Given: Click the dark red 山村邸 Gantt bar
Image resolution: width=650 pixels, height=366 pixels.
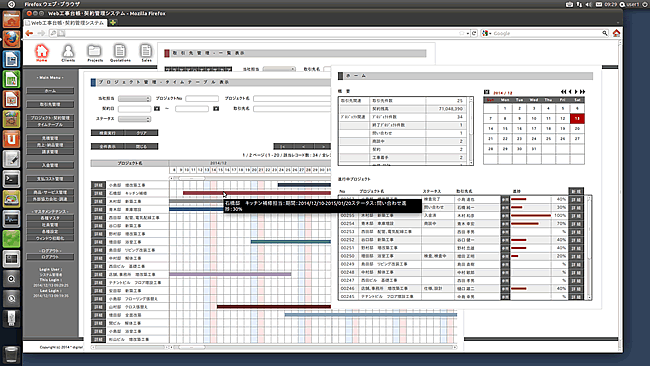Looking at the screenshot, I should [274, 307].
